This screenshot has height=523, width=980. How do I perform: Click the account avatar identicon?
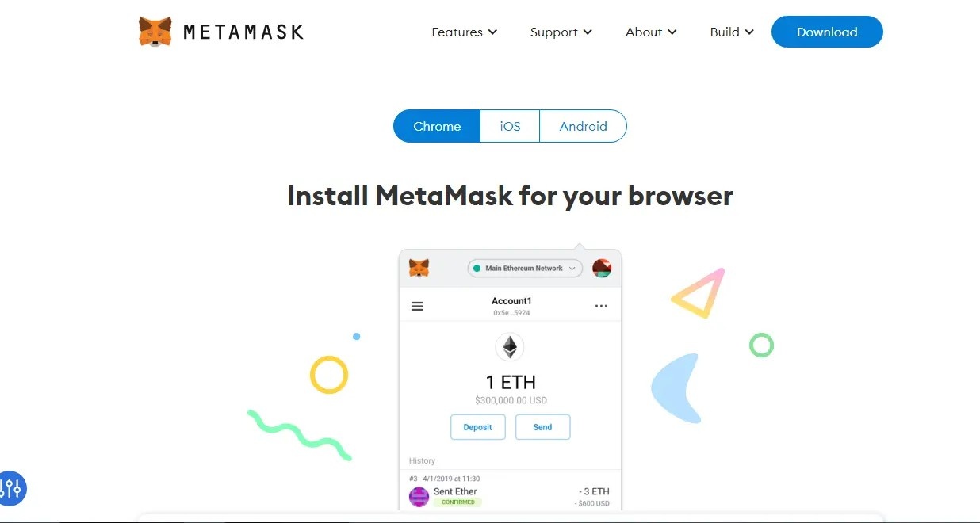[x=602, y=268]
